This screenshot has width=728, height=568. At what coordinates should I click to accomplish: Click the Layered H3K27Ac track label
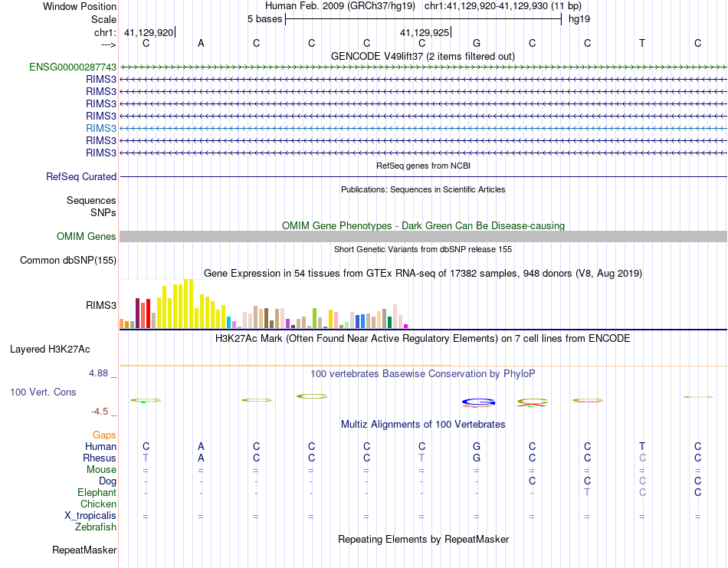(x=50, y=350)
